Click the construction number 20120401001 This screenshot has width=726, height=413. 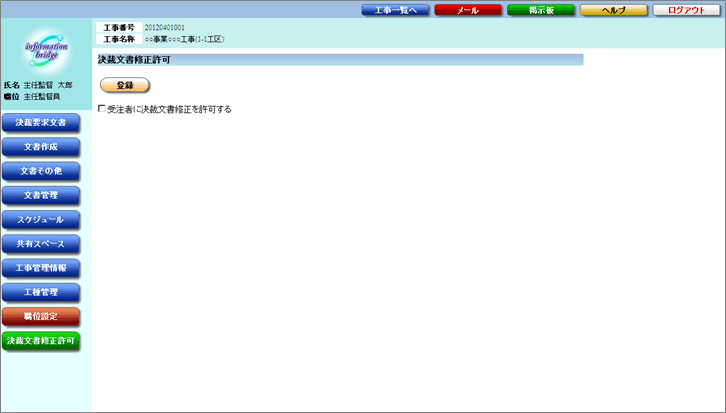164,27
